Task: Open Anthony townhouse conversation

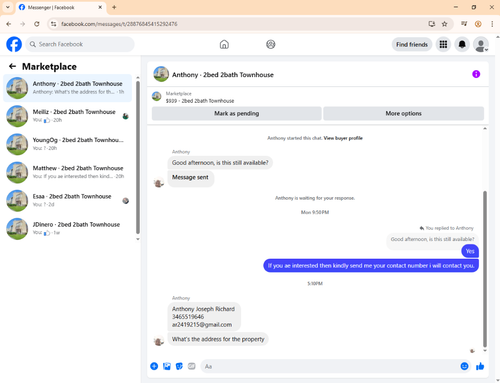Action: pos(67,88)
